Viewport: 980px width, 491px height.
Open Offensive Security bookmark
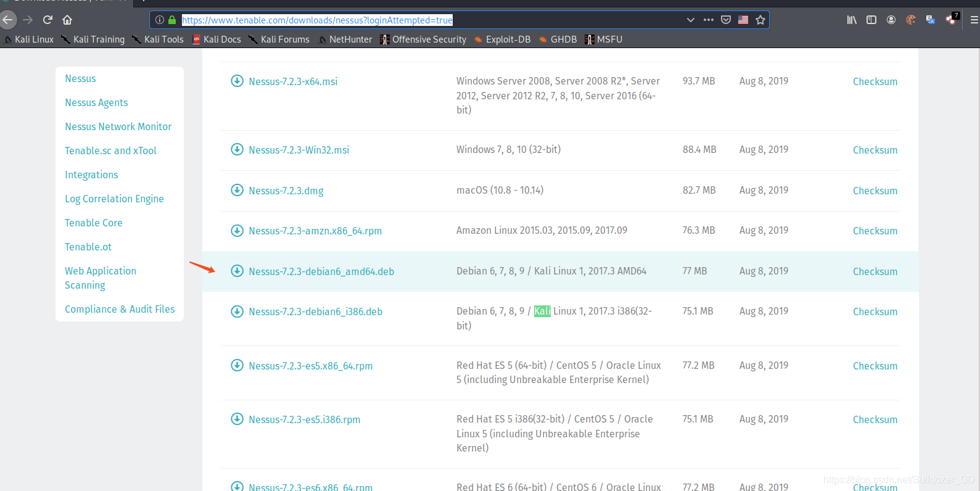tap(423, 39)
